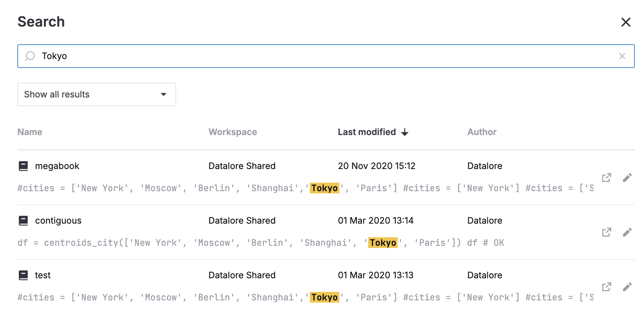
Task: Close the Search dialog
Action: 626,22
